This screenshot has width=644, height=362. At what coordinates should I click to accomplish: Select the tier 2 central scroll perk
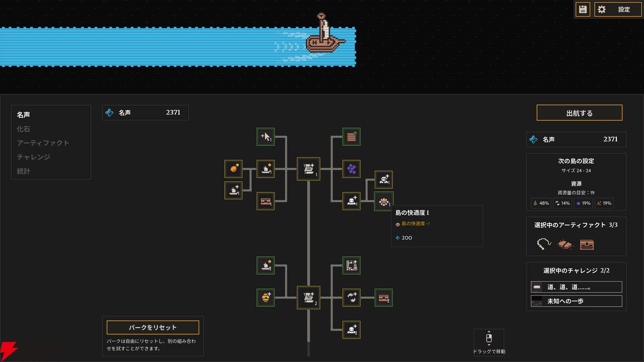(x=308, y=298)
